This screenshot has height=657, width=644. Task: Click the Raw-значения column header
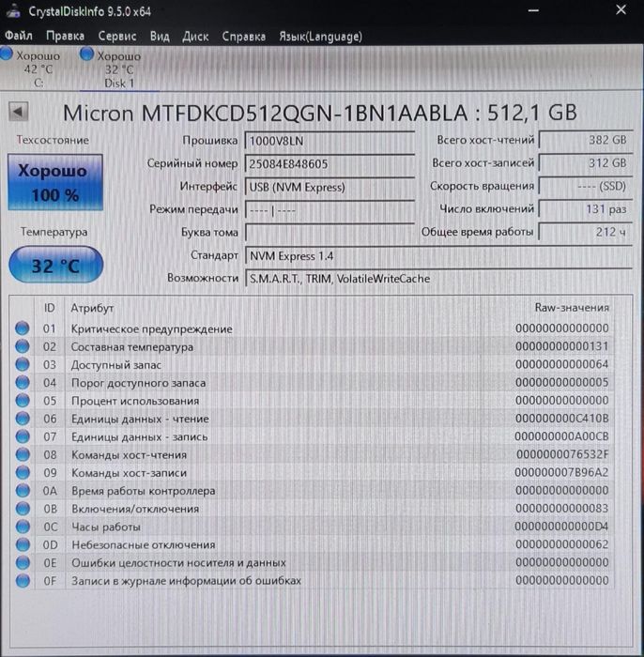(572, 308)
